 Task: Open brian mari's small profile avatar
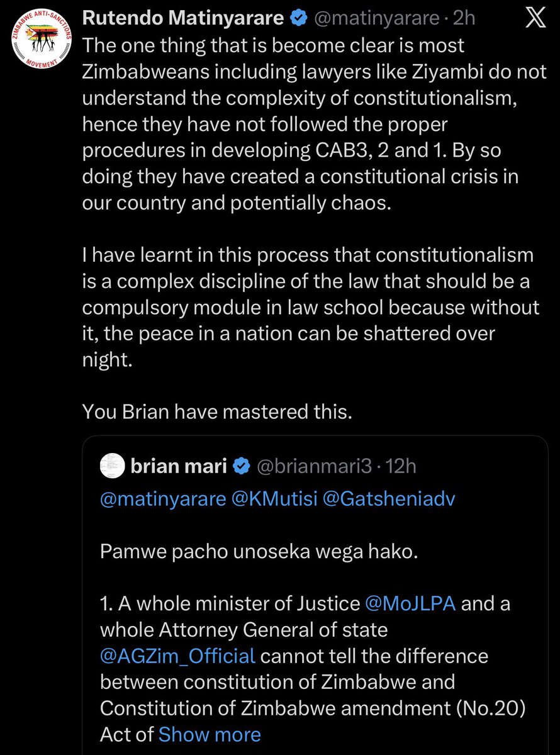click(112, 466)
